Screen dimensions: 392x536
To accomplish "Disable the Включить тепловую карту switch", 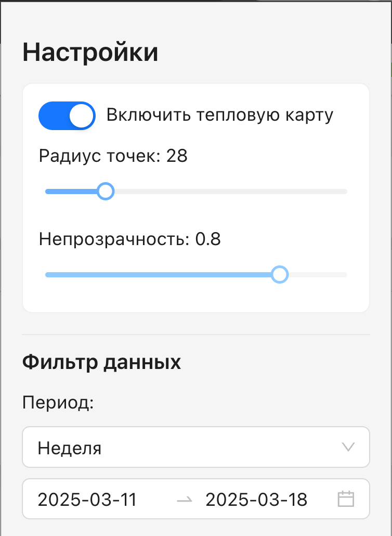I will [x=67, y=116].
